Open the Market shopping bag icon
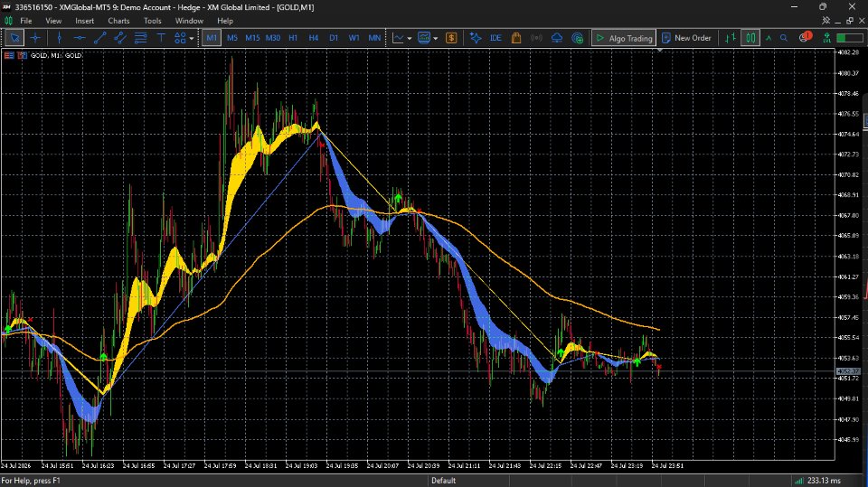 516,38
